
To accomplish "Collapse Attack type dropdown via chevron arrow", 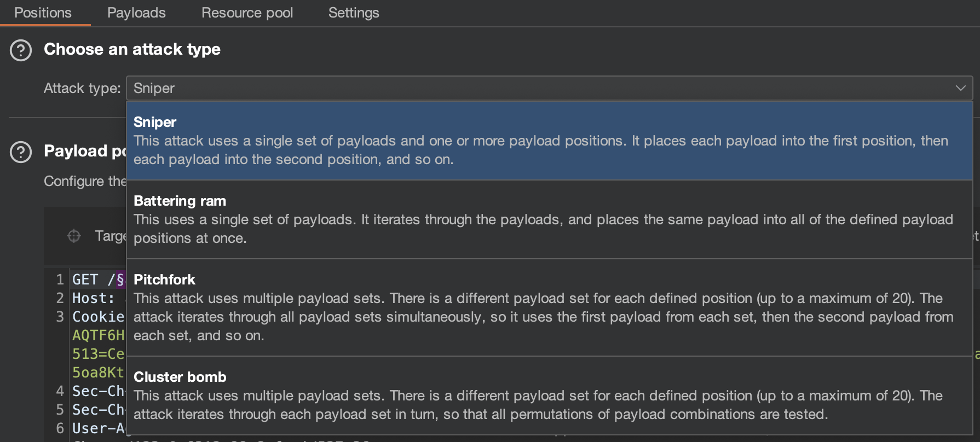I will [x=960, y=88].
